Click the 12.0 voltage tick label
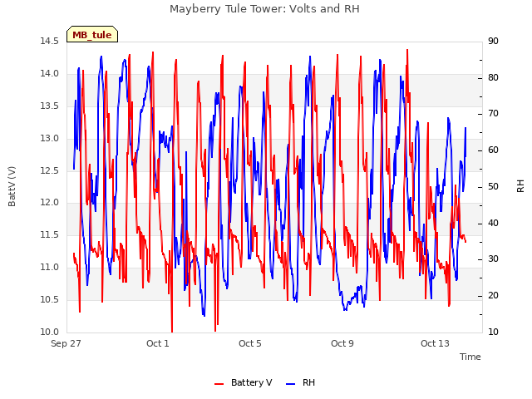532x399 pixels. point(50,203)
